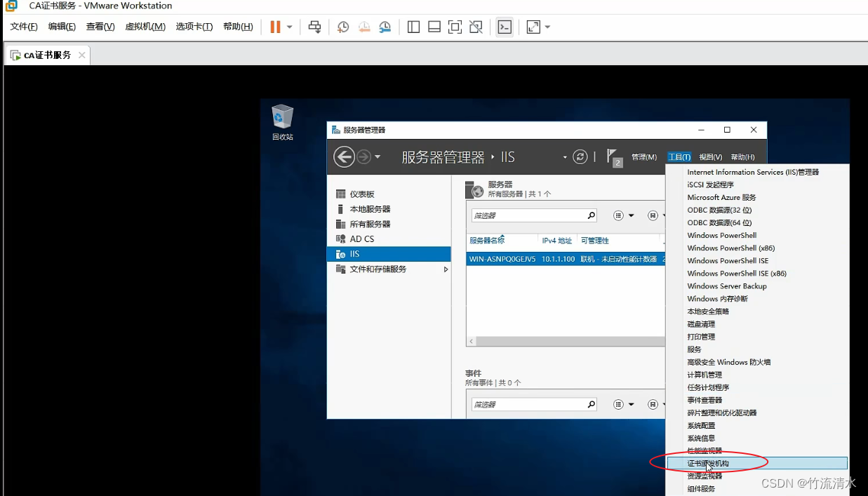Toggle the VMware console view icon

coord(505,27)
